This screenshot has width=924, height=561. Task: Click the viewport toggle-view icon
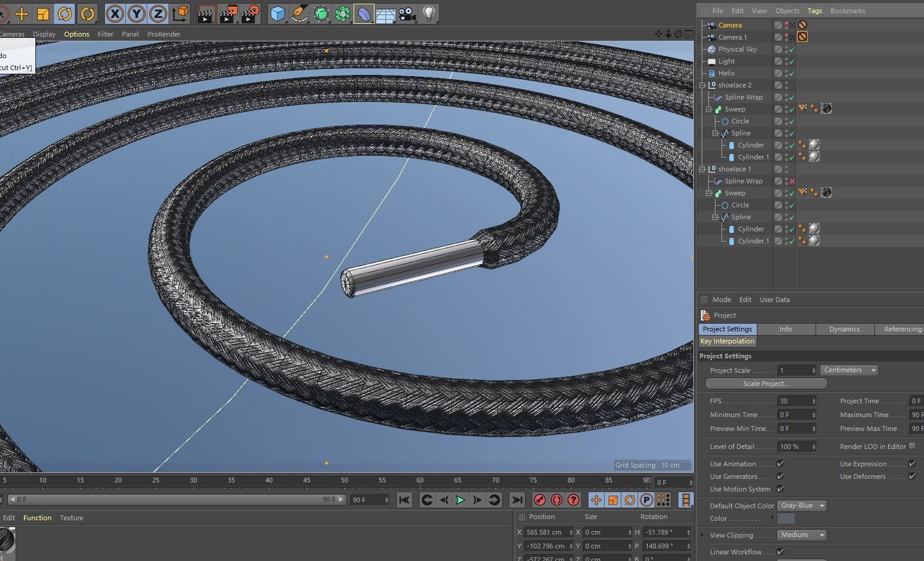pyautogui.click(x=689, y=34)
